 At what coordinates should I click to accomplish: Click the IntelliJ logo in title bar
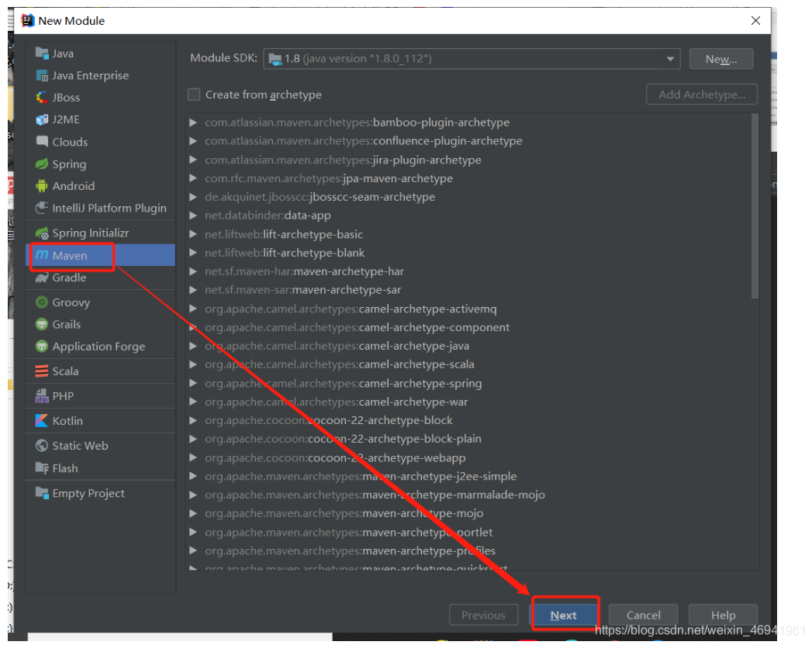click(27, 21)
